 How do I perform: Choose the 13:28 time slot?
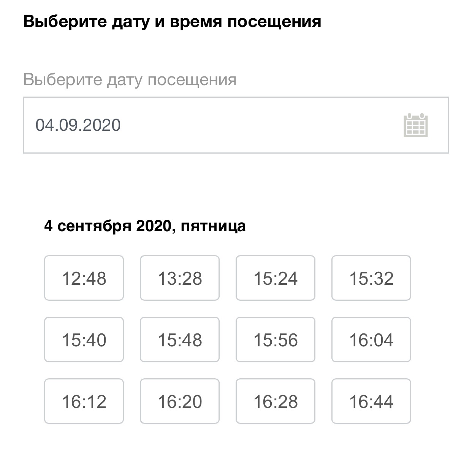click(x=180, y=278)
